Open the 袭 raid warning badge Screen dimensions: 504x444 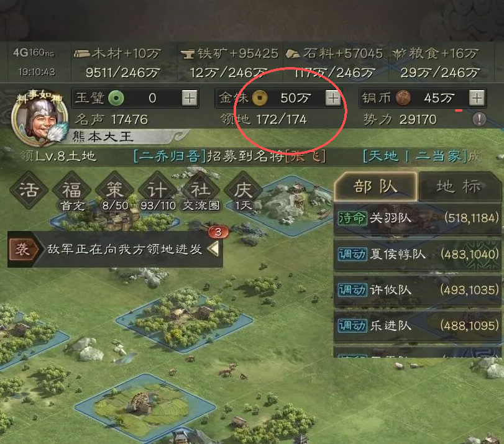click(22, 249)
